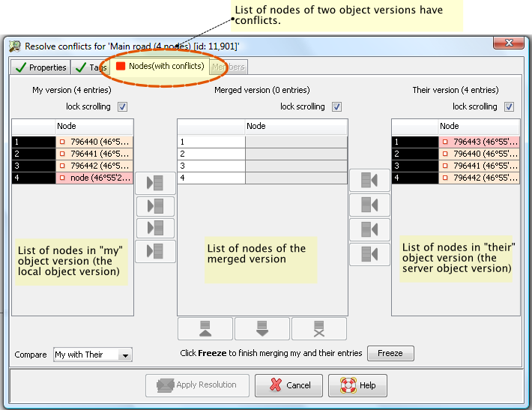Switch to the Tags tab
Screen dimensions: 532x410
91,67
